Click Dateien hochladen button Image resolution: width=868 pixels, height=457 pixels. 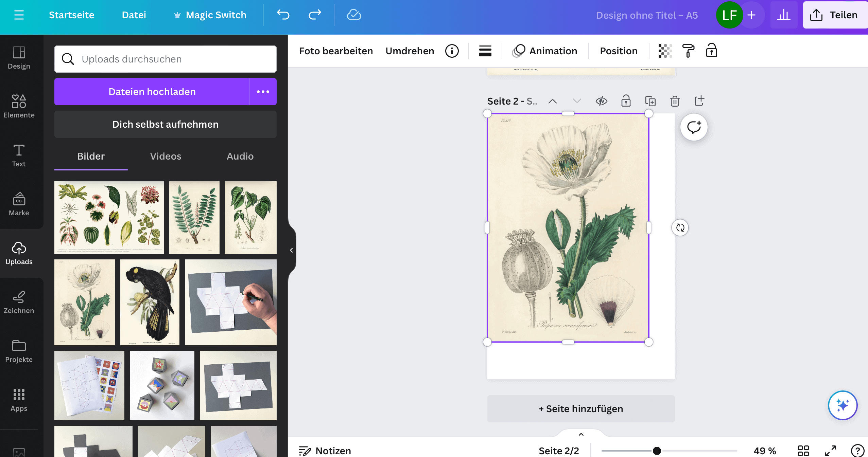point(152,92)
